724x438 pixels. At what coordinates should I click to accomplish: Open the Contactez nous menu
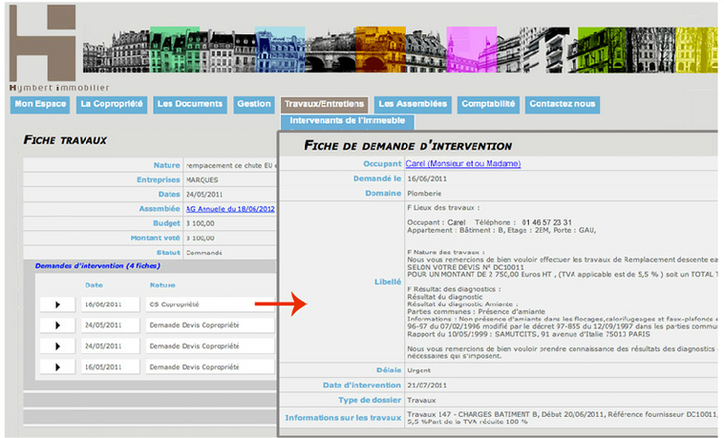[x=562, y=104]
